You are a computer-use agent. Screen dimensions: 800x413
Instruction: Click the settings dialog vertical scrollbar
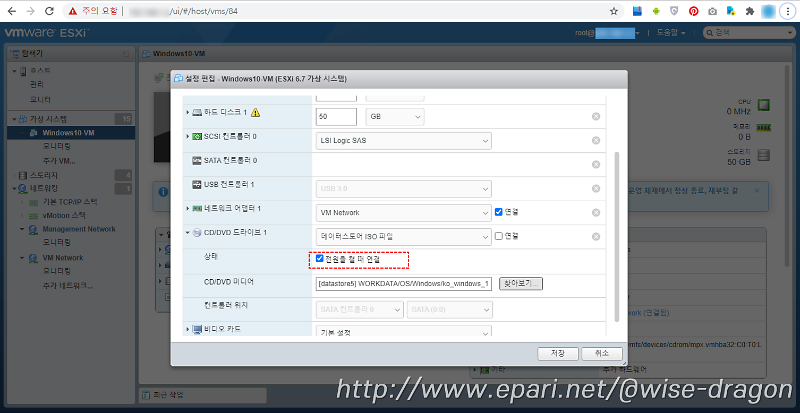[x=617, y=237]
